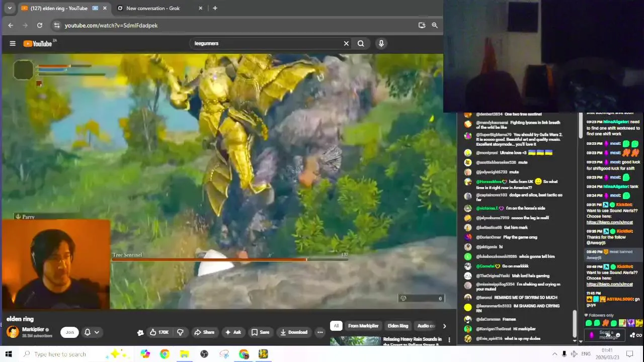
Task: Go forward with the browser forward arrow
Action: (x=25, y=25)
